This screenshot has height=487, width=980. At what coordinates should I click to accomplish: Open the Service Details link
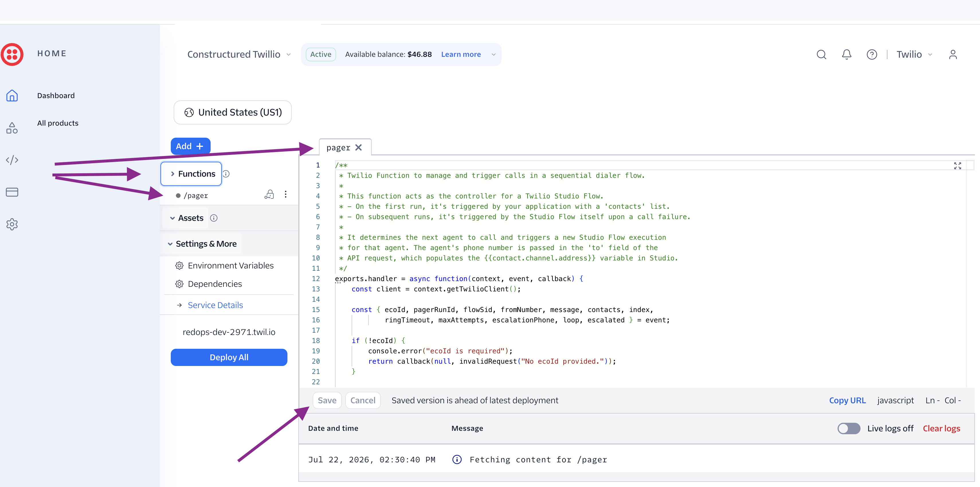(215, 305)
